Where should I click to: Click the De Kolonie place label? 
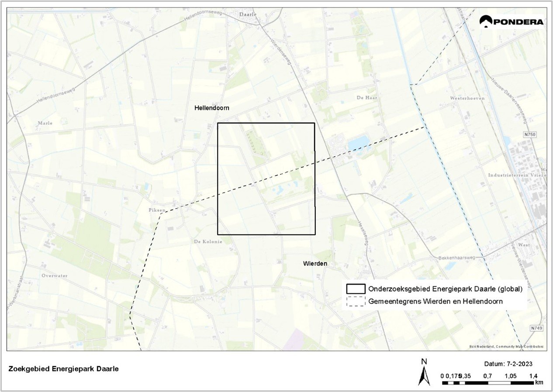click(208, 241)
